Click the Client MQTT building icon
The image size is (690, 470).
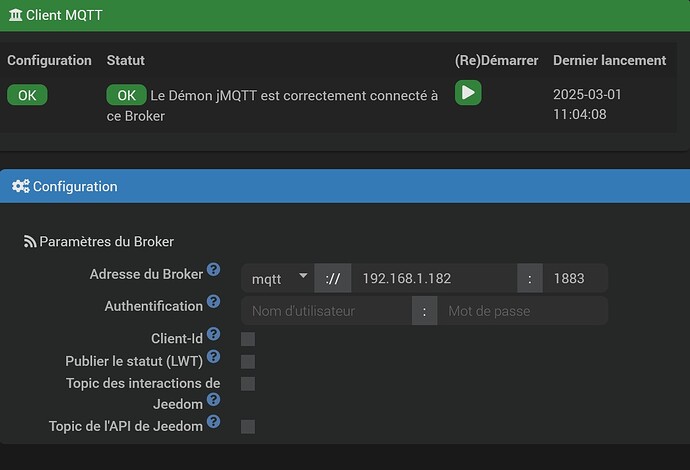click(x=15, y=15)
